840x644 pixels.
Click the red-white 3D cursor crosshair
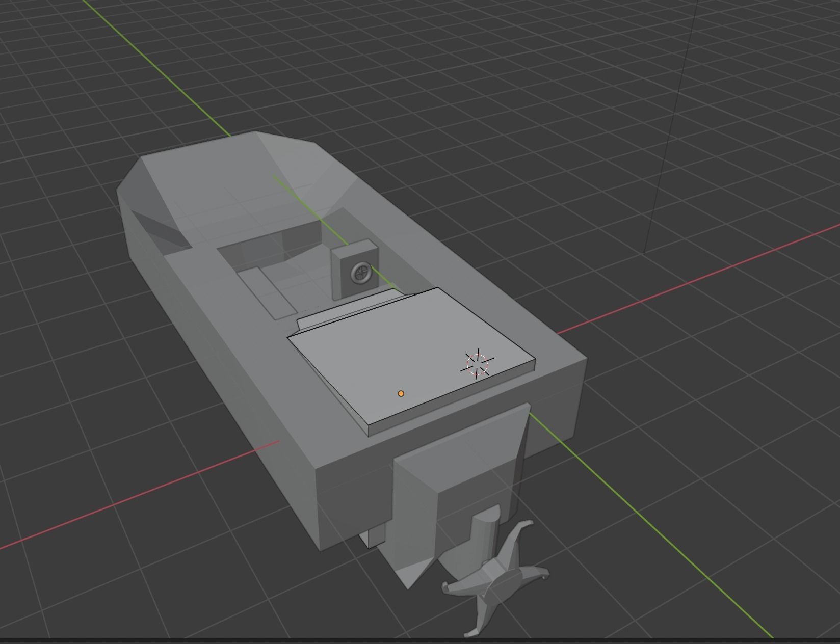coord(477,364)
